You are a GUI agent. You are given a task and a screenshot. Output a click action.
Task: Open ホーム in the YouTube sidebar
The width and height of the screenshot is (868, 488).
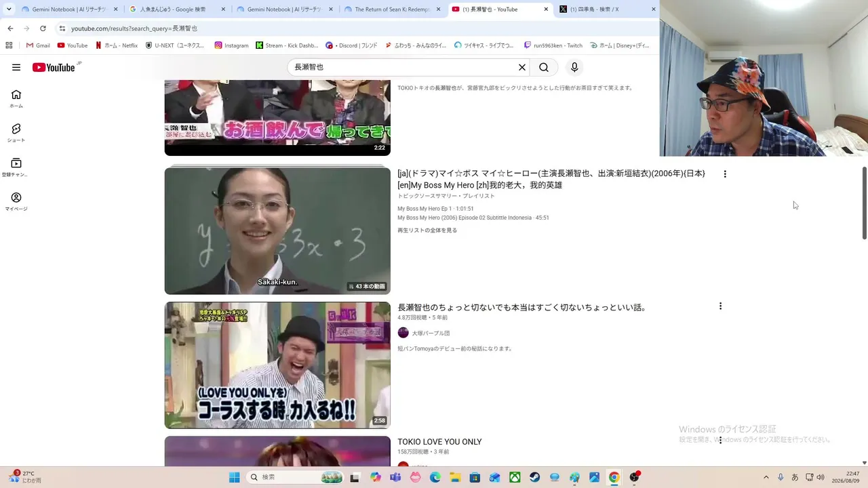pyautogui.click(x=16, y=98)
